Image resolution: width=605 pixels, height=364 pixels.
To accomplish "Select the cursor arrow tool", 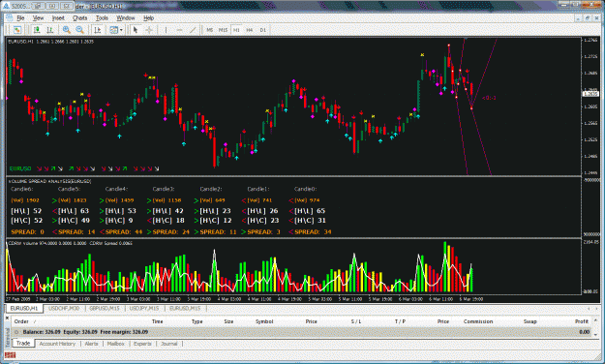I will (136, 30).
